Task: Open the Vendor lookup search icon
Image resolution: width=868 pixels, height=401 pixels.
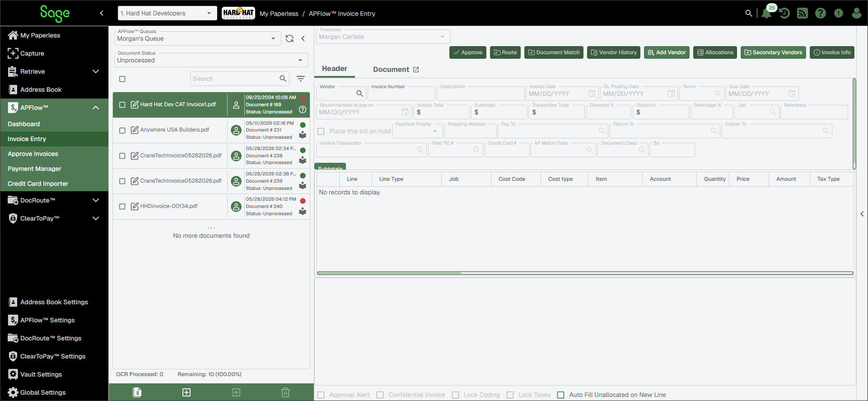Action: (359, 94)
